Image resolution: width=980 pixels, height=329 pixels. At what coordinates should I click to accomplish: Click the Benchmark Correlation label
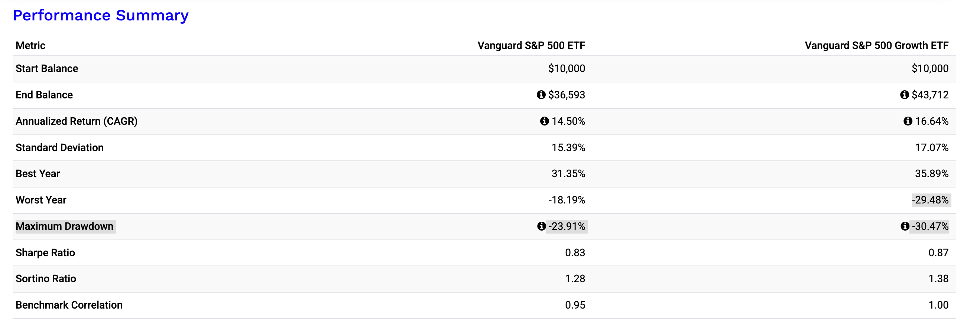pyautogui.click(x=69, y=305)
